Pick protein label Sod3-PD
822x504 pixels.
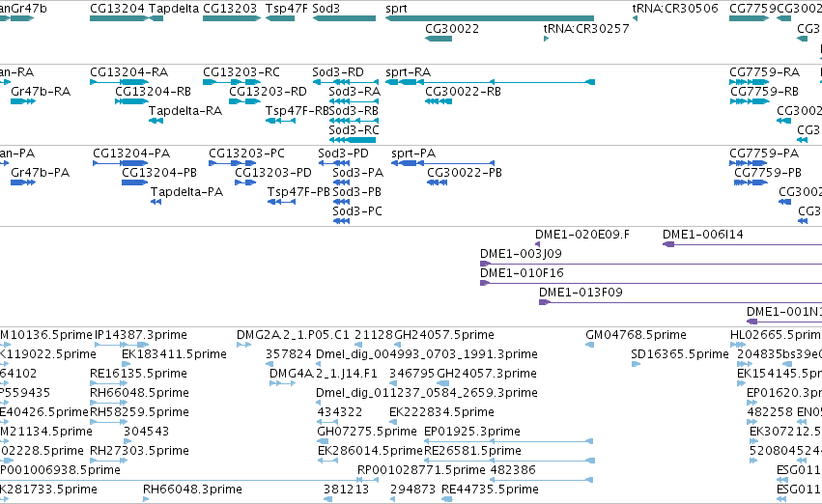pos(343,153)
